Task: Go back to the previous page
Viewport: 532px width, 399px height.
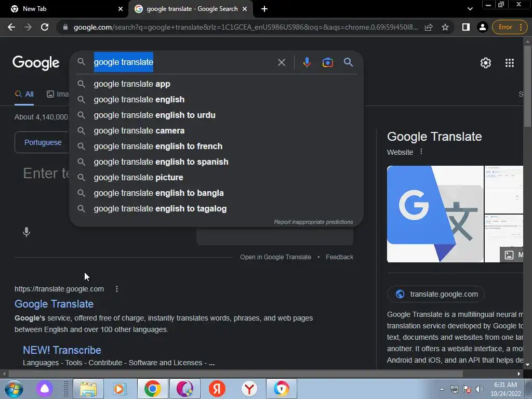Action: point(11,27)
